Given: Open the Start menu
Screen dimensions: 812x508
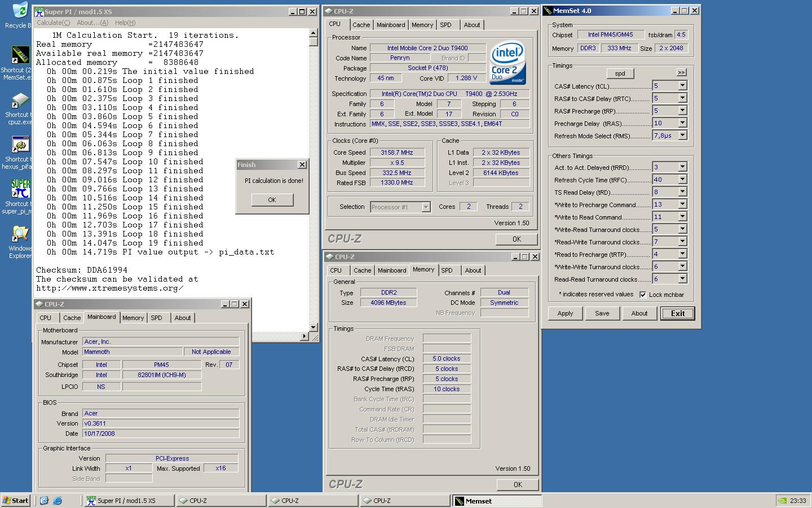Looking at the screenshot, I should (x=16, y=501).
